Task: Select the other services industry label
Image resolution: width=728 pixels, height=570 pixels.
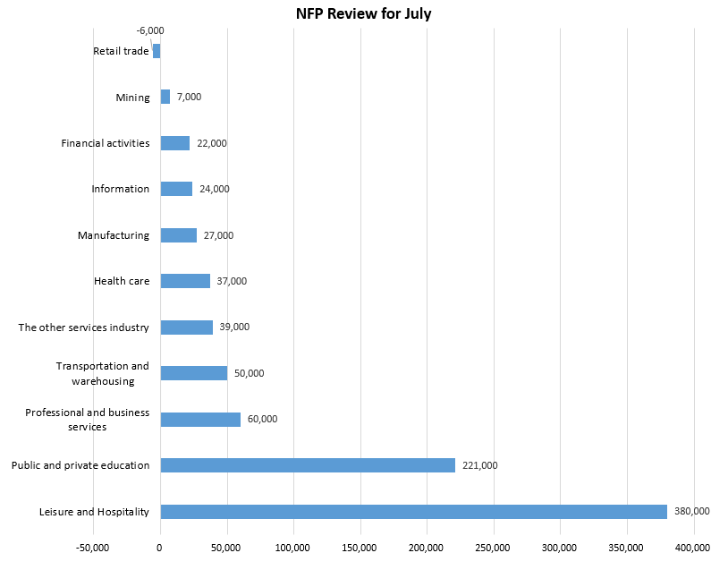Action: (x=83, y=328)
